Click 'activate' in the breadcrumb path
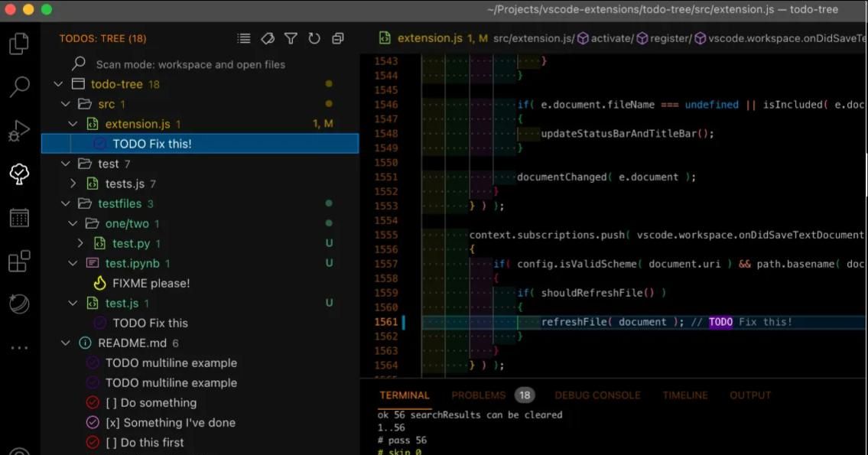The width and height of the screenshot is (868, 455). (x=609, y=38)
